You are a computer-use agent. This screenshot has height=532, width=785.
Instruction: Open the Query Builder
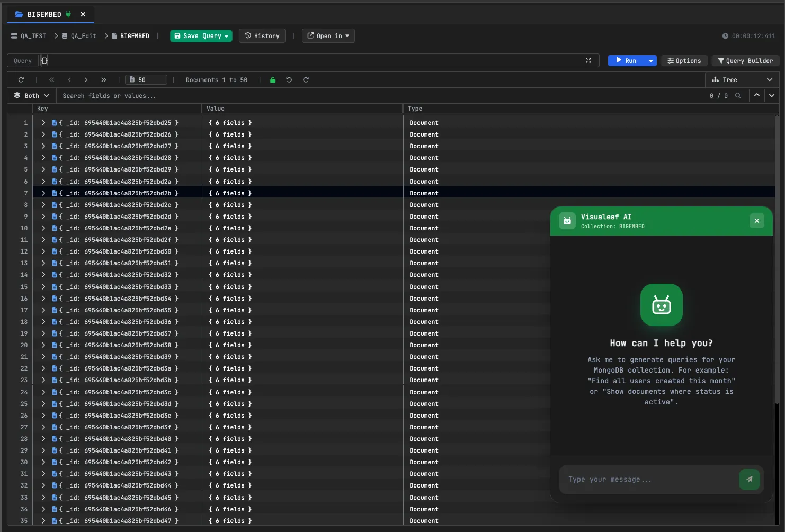pyautogui.click(x=745, y=60)
